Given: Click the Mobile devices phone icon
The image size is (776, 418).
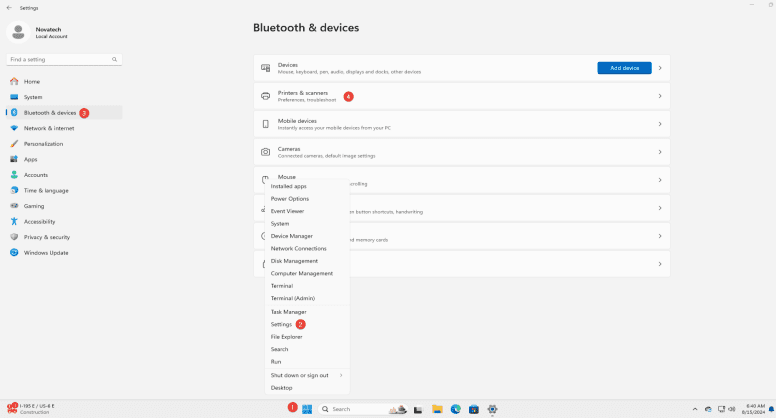Looking at the screenshot, I should [265, 124].
